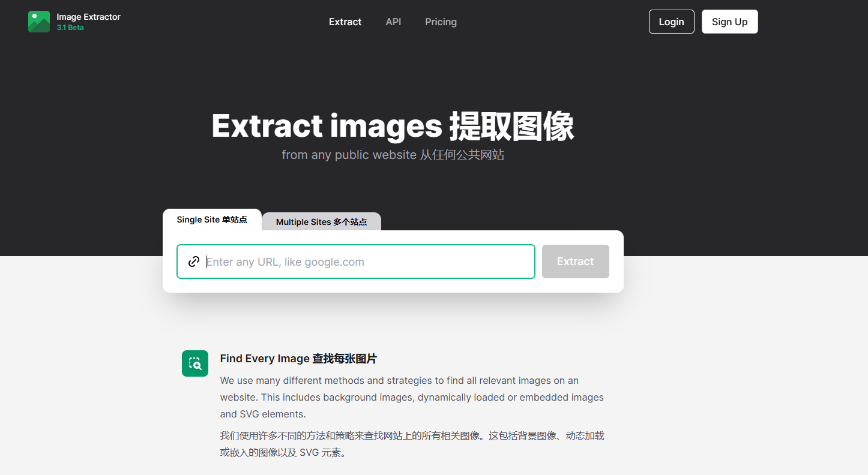Click the Image Extractor brand name
Viewport: 868px width, 475px height.
point(88,16)
